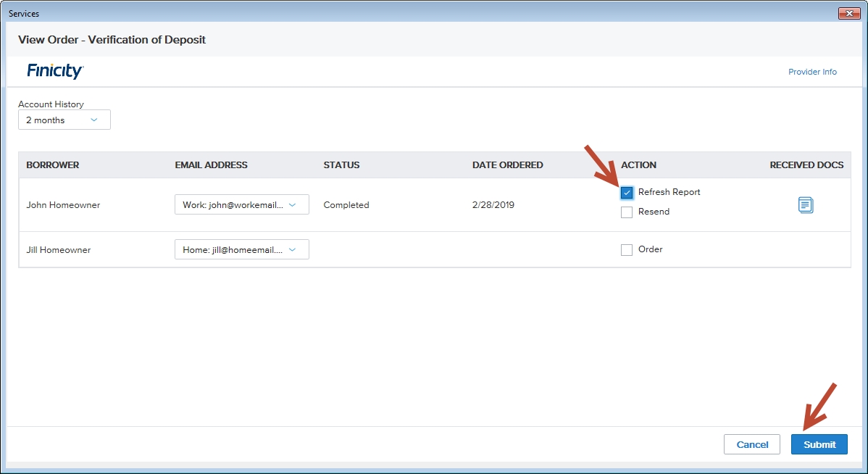Select the Jill Homeowner borrower name
Viewport: 868px width, 474px height.
point(58,250)
